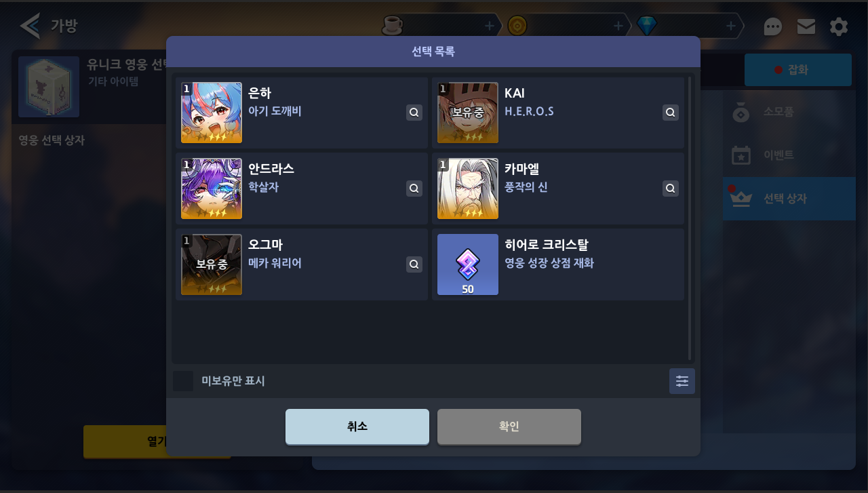Add coffee stamina with plus button
868x493 pixels.
(x=490, y=26)
